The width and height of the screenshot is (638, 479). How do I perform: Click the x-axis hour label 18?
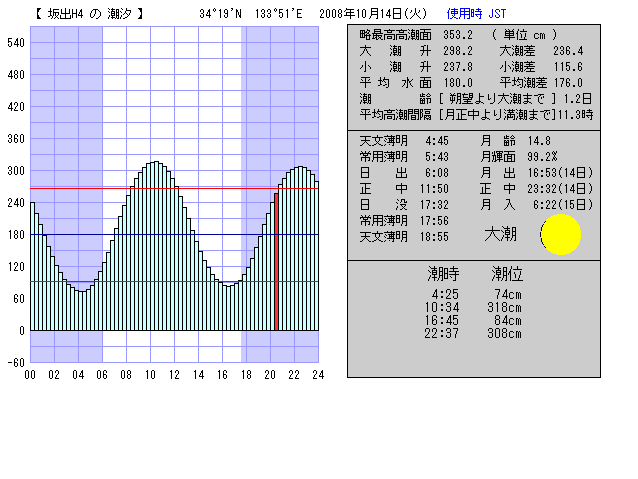point(246,375)
